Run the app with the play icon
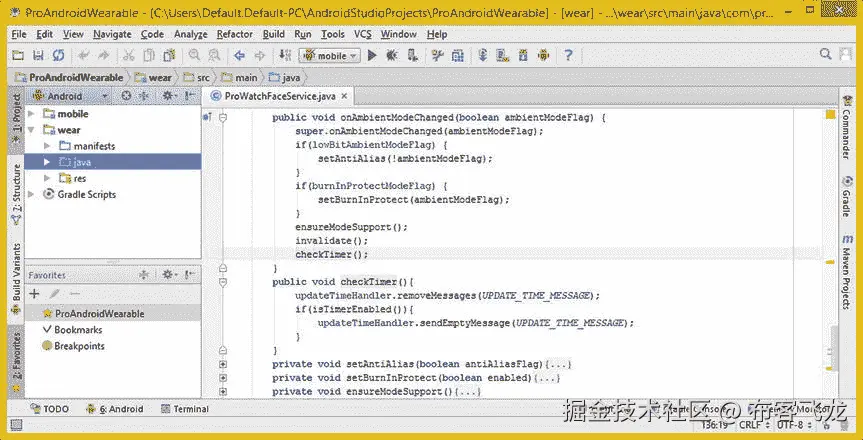 pos(372,55)
